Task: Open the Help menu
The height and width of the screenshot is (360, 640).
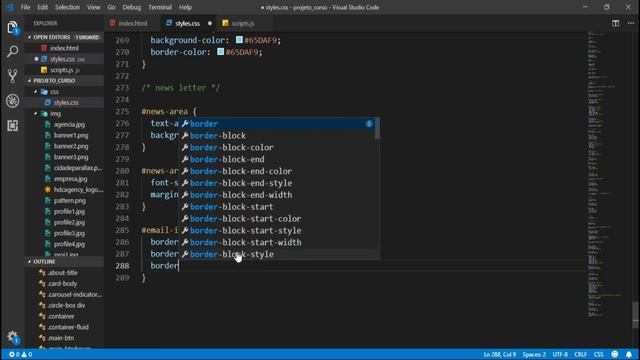Action: pyautogui.click(x=185, y=7)
